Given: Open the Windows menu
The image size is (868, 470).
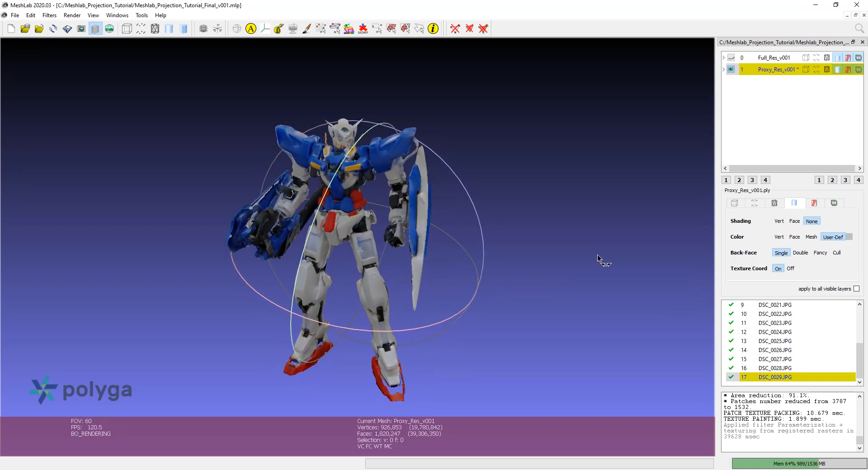Looking at the screenshot, I should [x=117, y=15].
